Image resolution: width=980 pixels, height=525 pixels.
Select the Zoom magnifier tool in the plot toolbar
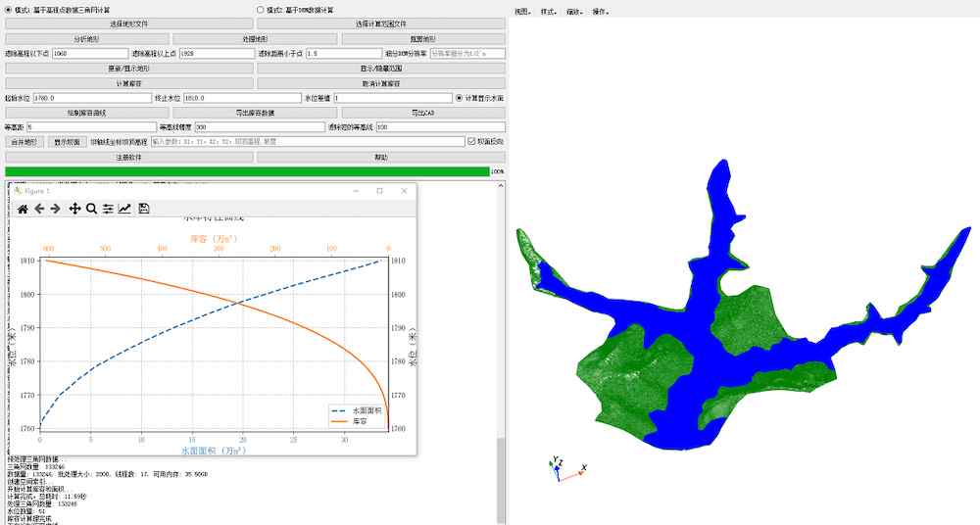pos(91,209)
